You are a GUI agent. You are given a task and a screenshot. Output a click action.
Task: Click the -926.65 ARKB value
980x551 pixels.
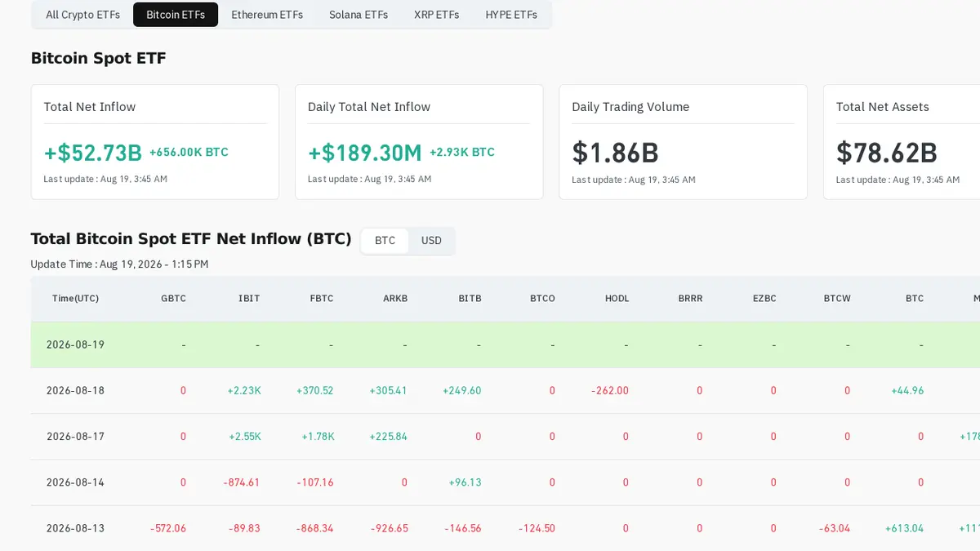(x=389, y=528)
